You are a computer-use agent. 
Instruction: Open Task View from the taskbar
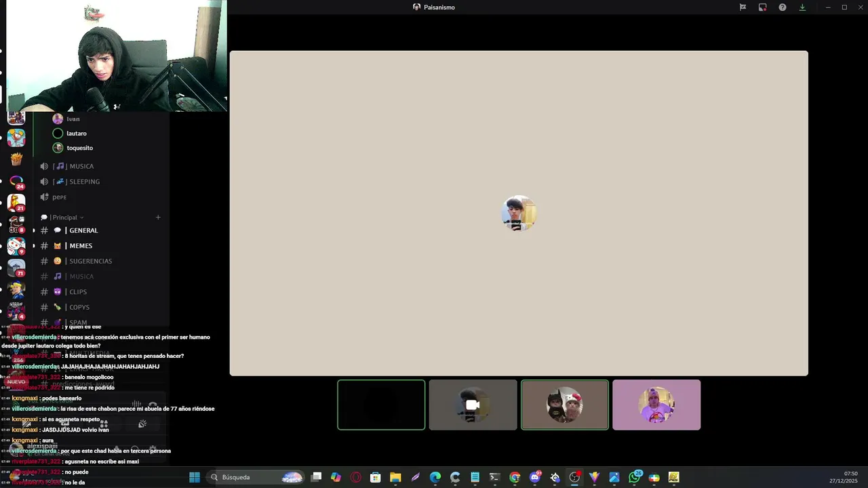coord(316,477)
